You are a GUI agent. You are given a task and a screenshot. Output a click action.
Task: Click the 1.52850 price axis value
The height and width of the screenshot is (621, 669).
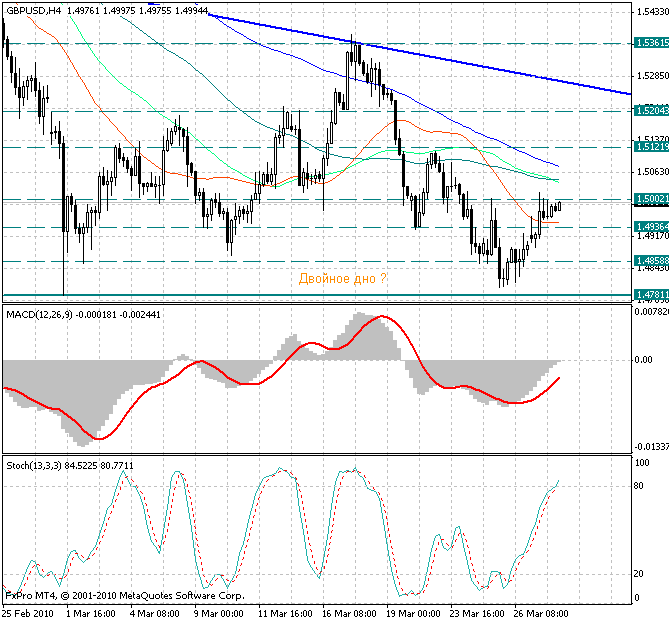click(652, 76)
